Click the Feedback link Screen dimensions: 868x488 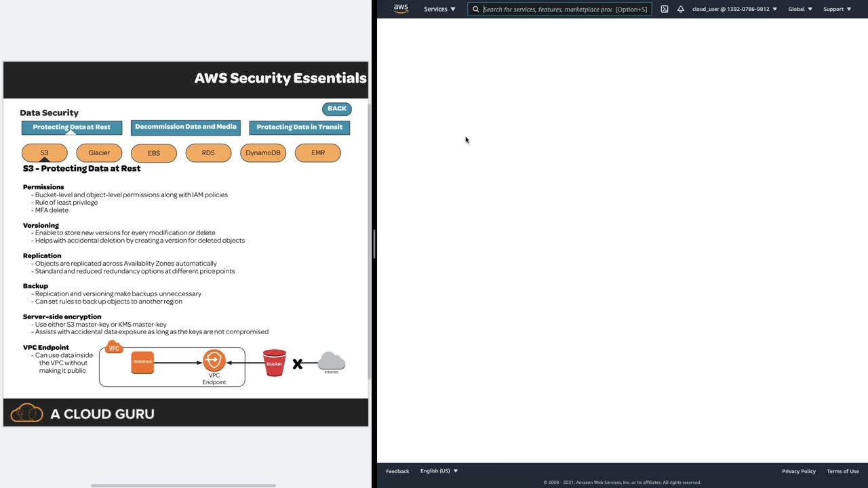pos(397,471)
